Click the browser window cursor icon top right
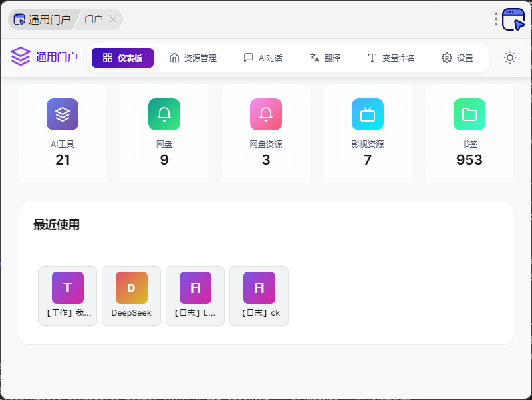The image size is (532, 400). (513, 19)
